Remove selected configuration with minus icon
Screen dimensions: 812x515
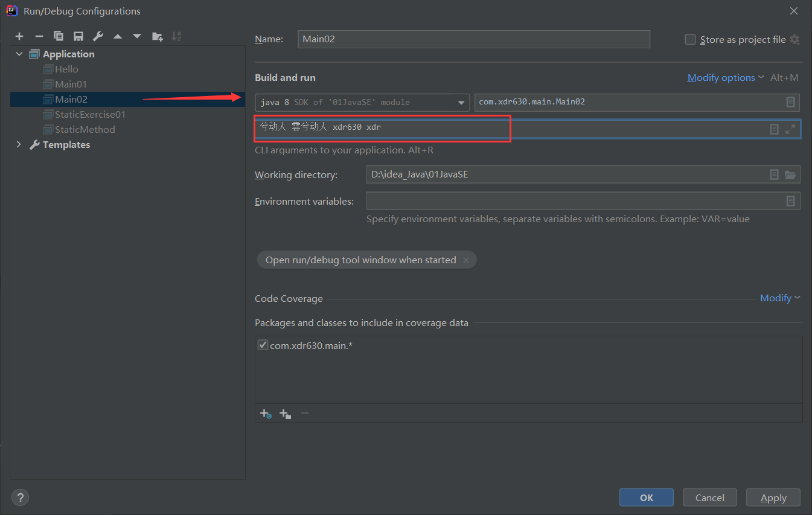click(x=39, y=36)
